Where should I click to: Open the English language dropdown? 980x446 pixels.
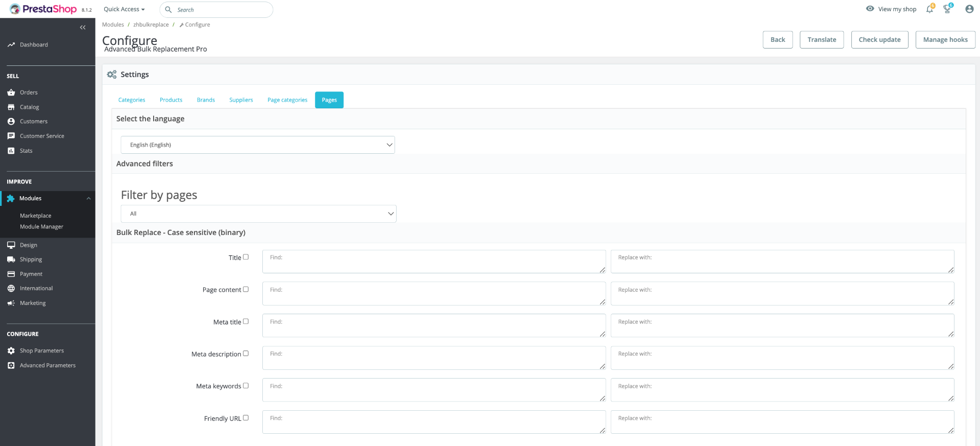(x=258, y=145)
